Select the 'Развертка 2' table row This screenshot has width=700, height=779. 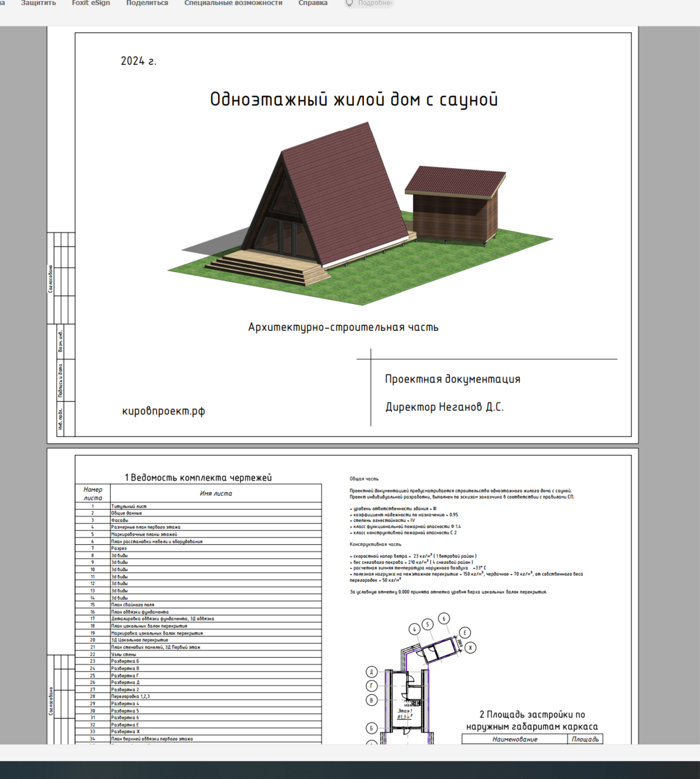(198, 689)
